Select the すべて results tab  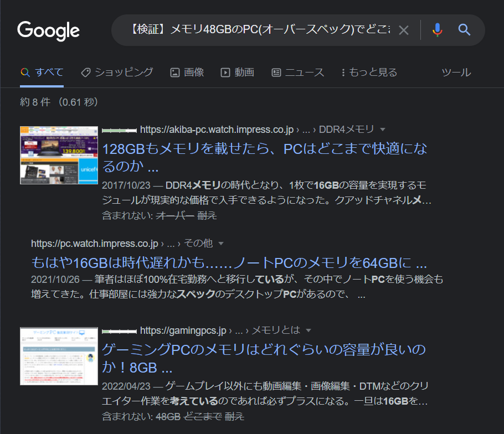coord(42,72)
